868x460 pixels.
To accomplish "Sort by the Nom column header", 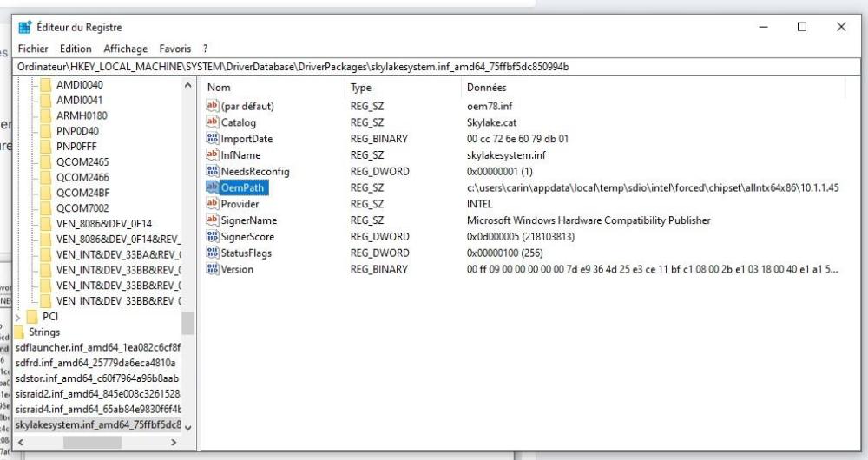I will [219, 88].
